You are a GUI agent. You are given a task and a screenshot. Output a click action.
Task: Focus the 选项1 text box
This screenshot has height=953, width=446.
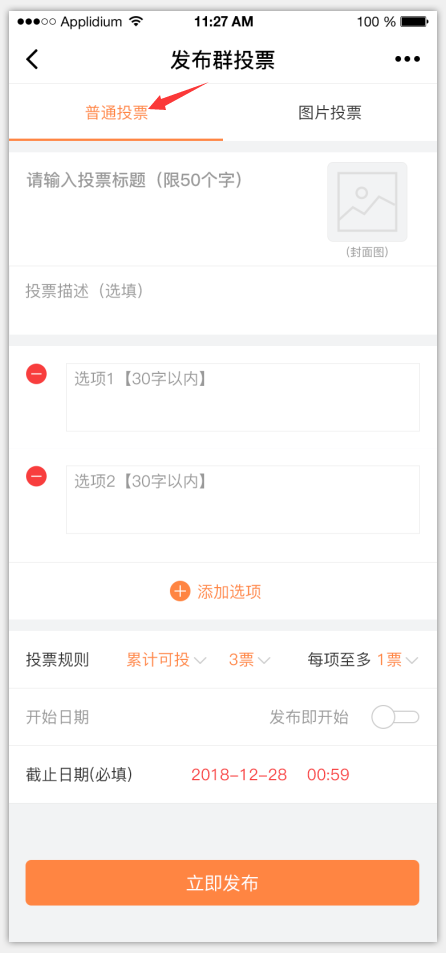tap(243, 397)
